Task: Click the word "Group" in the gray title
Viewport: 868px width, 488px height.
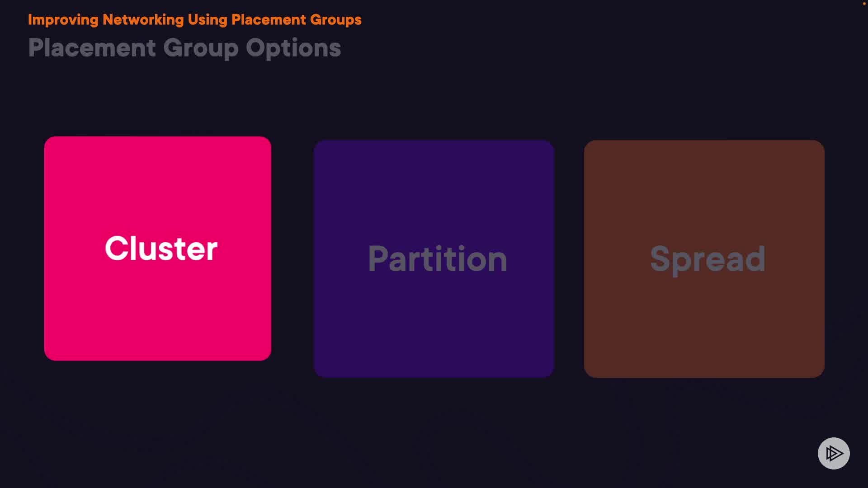Action: point(201,48)
